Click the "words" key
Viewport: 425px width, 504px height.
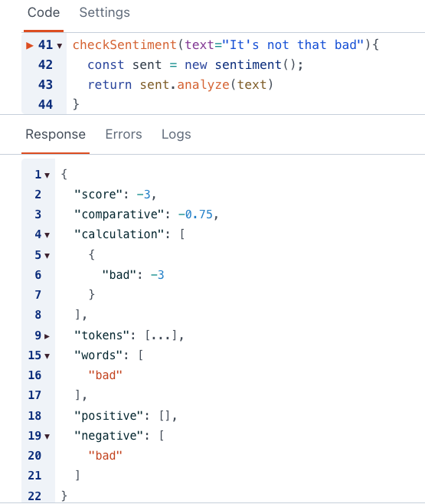click(x=99, y=355)
